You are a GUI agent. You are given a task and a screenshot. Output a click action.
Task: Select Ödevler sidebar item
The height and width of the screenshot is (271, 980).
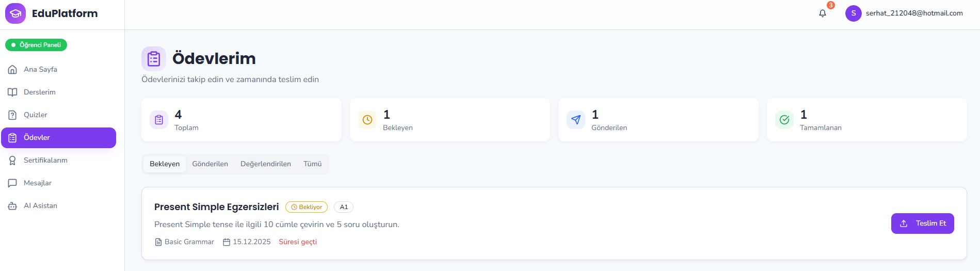[x=58, y=137]
